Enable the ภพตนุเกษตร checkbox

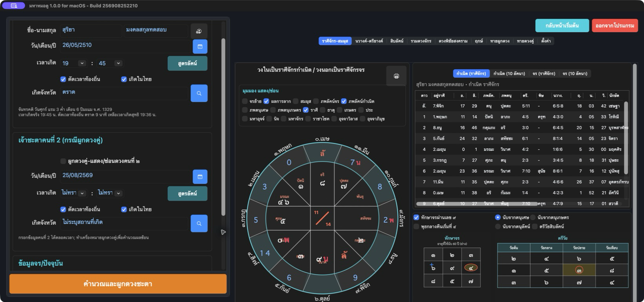pyautogui.click(x=273, y=110)
